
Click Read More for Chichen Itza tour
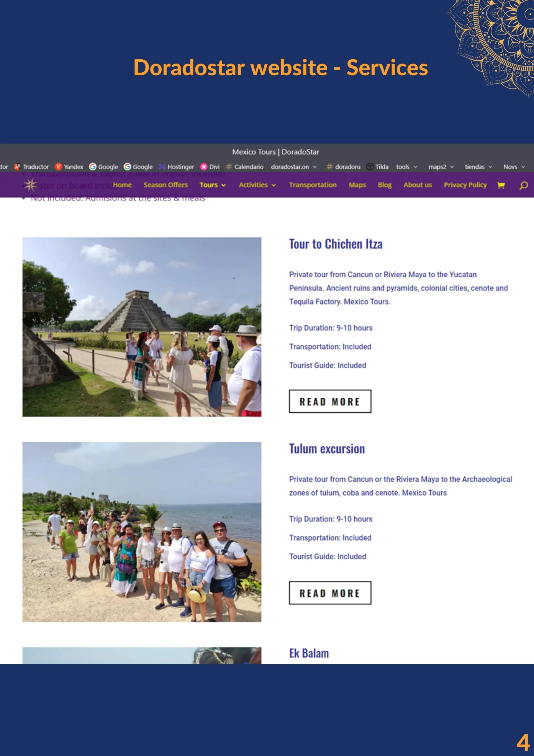pos(330,401)
